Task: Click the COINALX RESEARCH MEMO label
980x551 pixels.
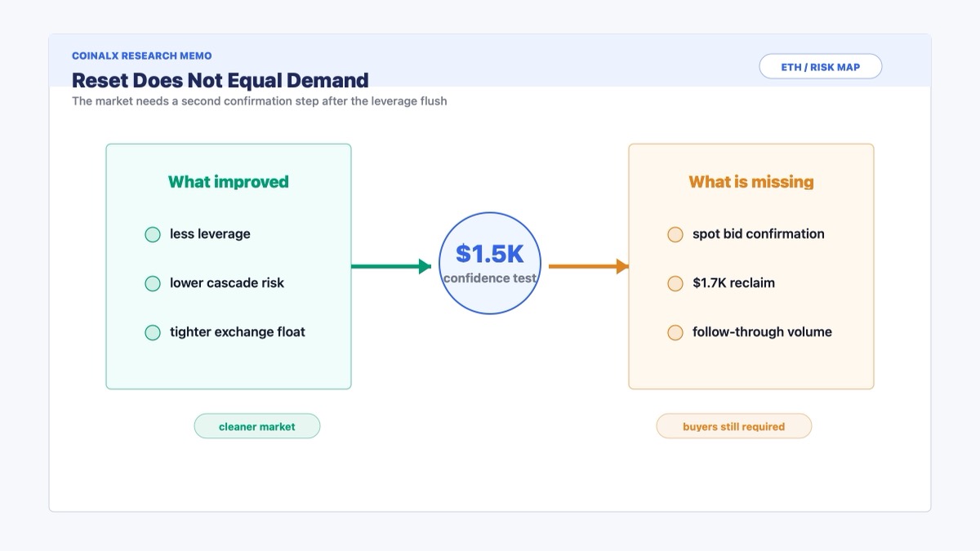Action: 142,56
